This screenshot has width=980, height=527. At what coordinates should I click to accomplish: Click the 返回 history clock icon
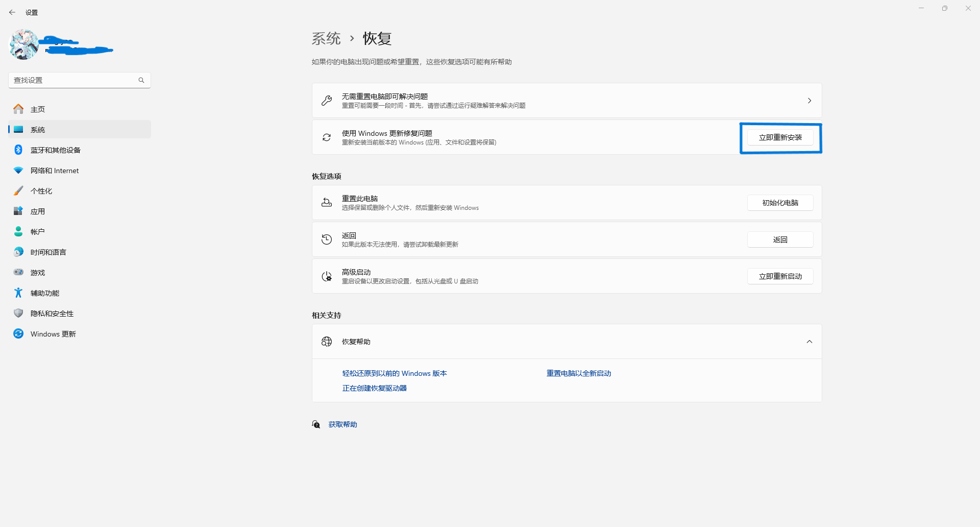click(327, 239)
